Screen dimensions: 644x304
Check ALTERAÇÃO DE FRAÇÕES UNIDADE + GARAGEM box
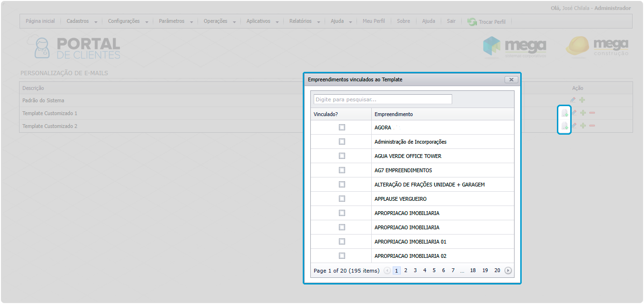pos(342,185)
